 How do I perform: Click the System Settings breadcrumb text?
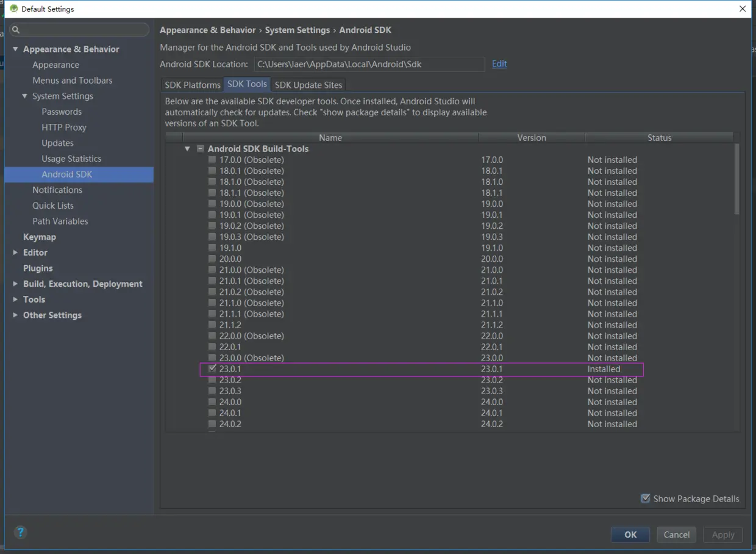[x=298, y=30]
